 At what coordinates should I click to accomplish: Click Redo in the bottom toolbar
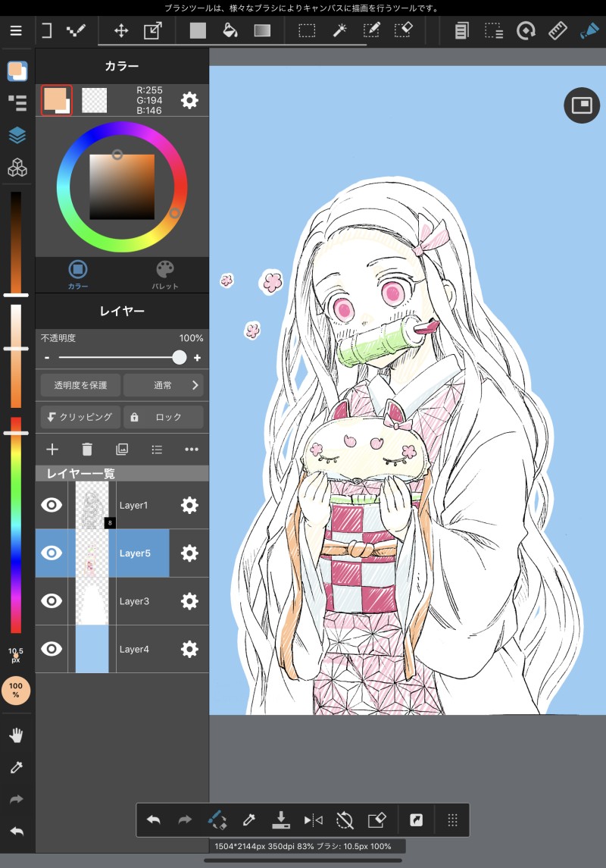(186, 819)
